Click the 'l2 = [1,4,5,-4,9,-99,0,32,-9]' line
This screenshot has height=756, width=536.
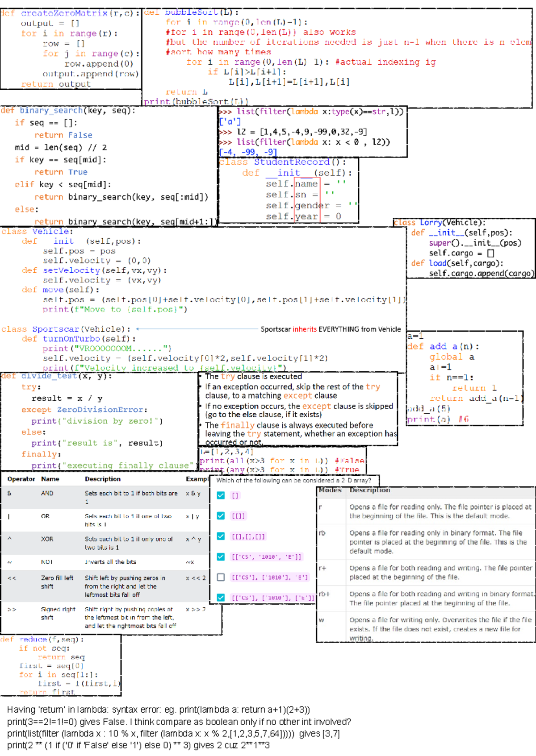293,132
